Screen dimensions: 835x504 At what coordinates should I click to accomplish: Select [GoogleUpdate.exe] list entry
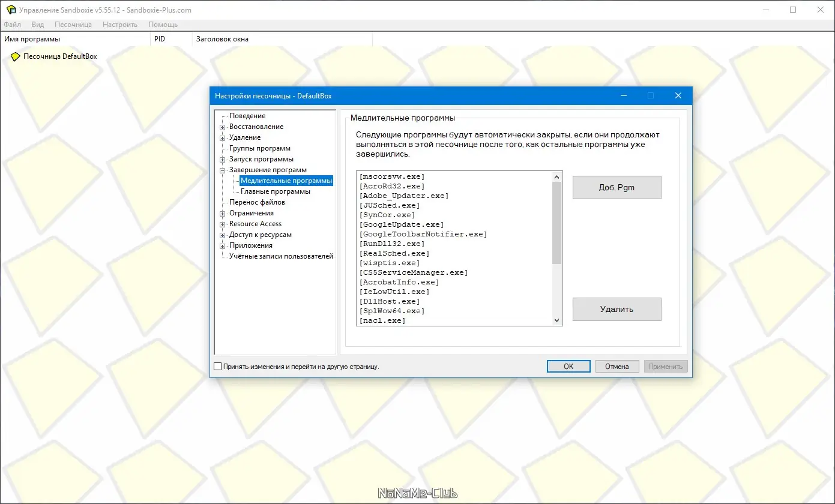(x=401, y=224)
